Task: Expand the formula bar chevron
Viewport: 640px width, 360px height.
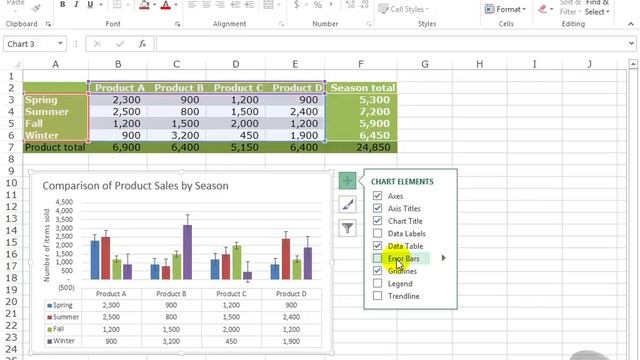Action: 631,44
